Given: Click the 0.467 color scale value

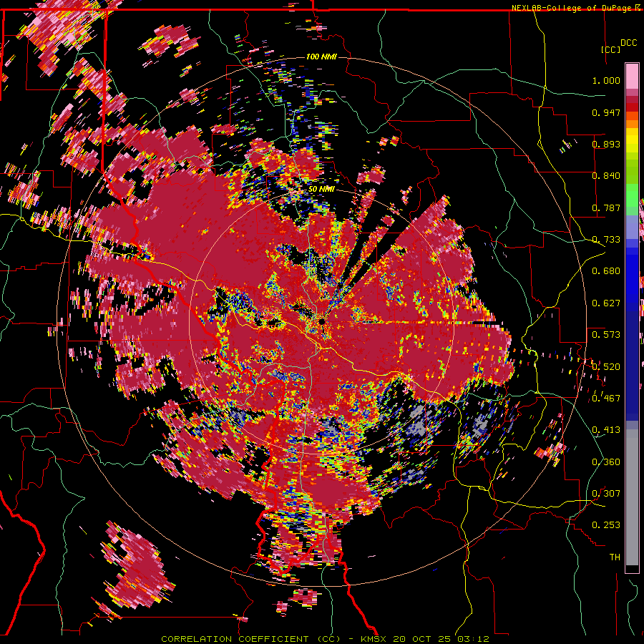Looking at the screenshot, I should [x=606, y=398].
